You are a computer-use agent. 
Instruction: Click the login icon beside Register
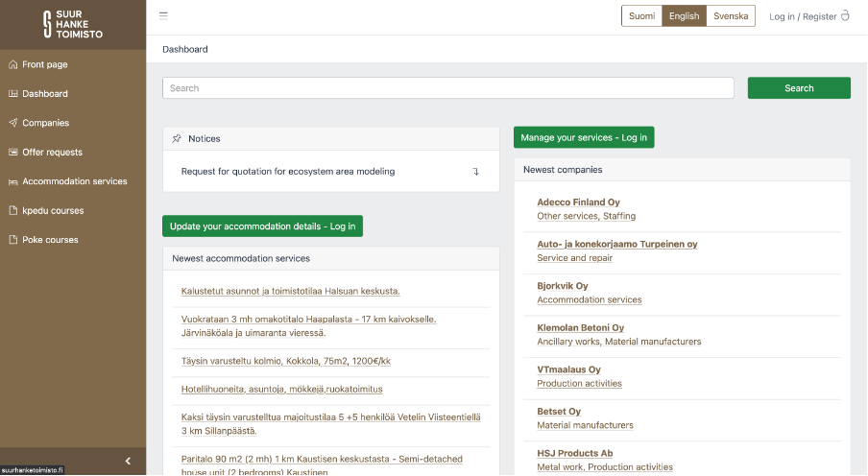click(x=845, y=15)
